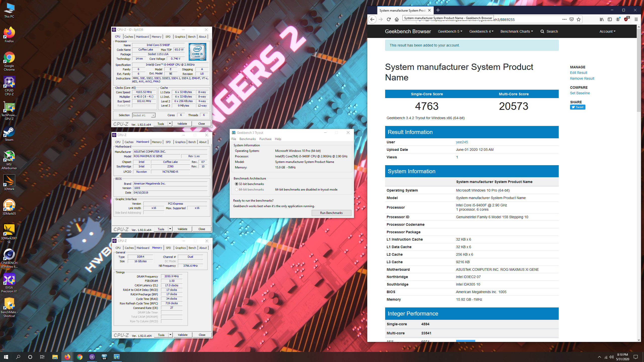Click Firefox back navigation arrow
The image size is (644, 362).
[x=372, y=19]
